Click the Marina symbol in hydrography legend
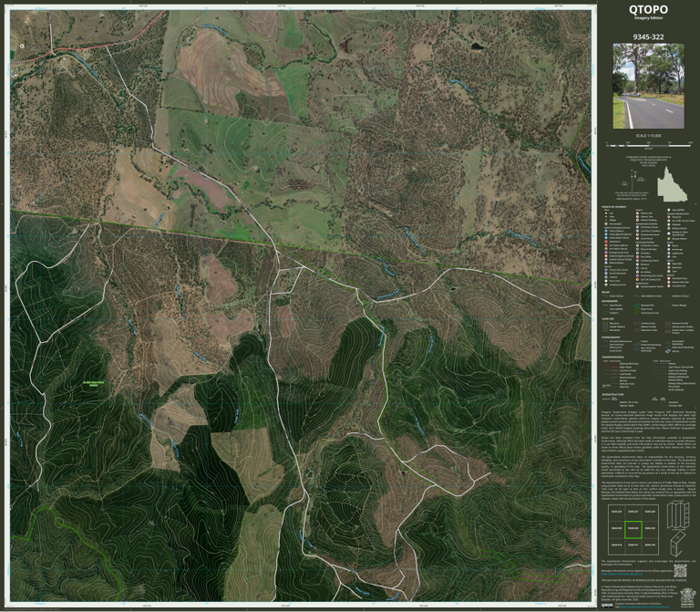This screenshot has width=700, height=612. [x=668, y=351]
